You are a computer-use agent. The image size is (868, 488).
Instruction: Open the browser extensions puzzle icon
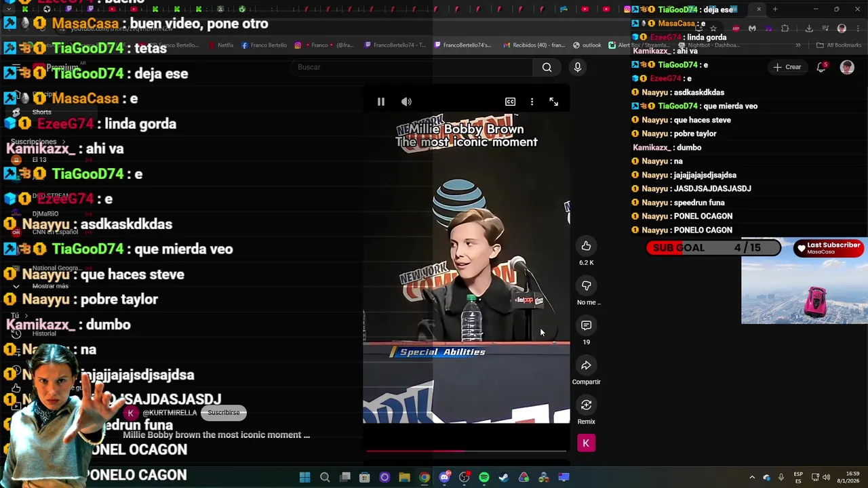[785, 28]
